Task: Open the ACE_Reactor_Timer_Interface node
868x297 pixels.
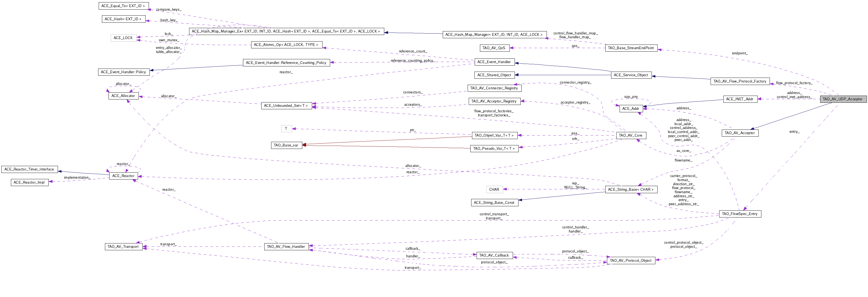Action: point(29,169)
